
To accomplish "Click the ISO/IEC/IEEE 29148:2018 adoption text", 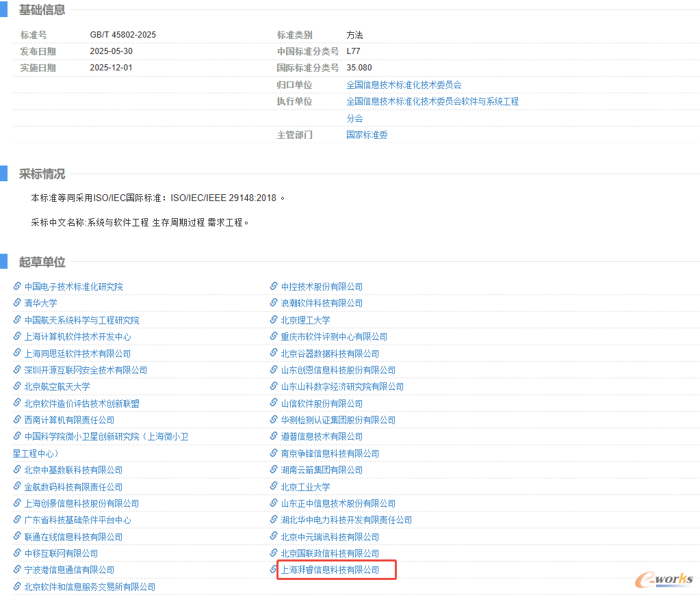I will point(157,198).
